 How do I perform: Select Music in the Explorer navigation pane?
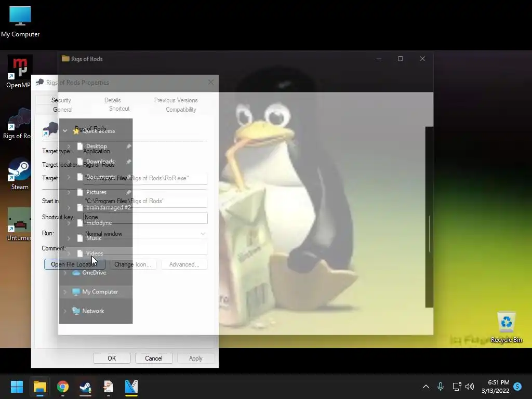tap(94, 238)
